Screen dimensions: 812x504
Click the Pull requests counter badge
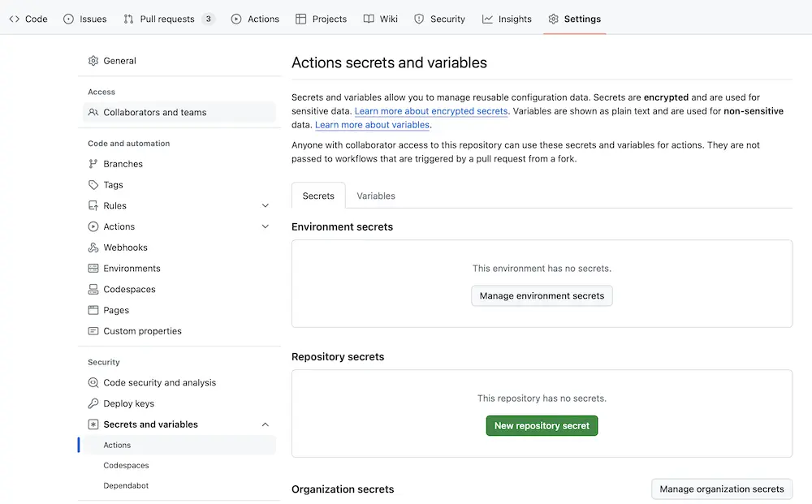(x=207, y=19)
